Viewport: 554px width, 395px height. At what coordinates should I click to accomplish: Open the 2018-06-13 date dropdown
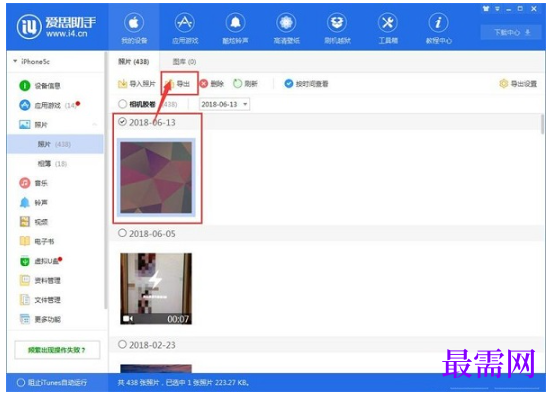coord(224,104)
